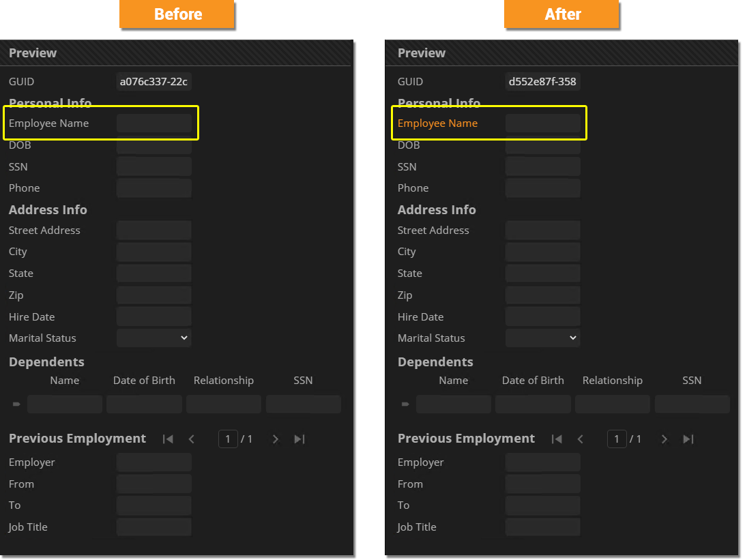
Task: Open Marital Status dropdown in Before panel
Action: click(x=154, y=338)
